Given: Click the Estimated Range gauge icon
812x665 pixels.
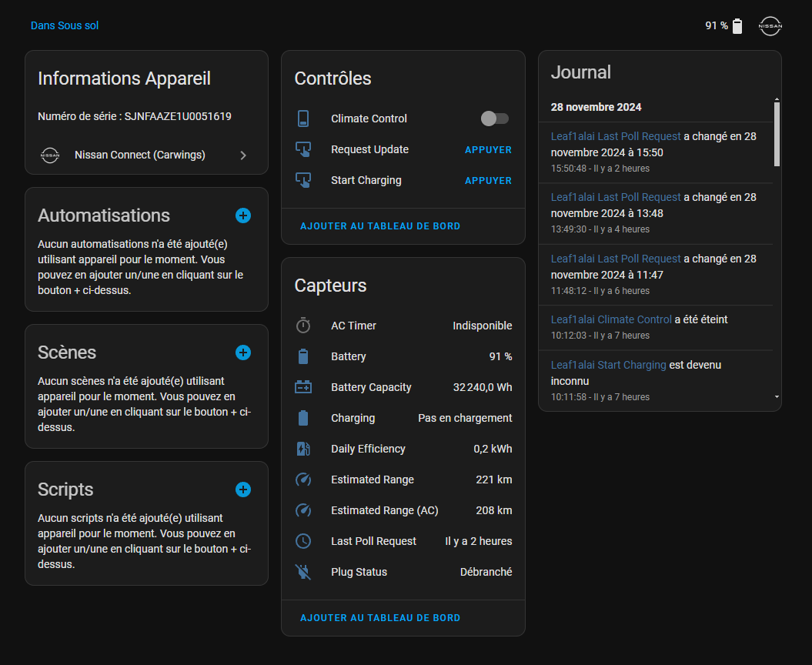Looking at the screenshot, I should (x=303, y=480).
